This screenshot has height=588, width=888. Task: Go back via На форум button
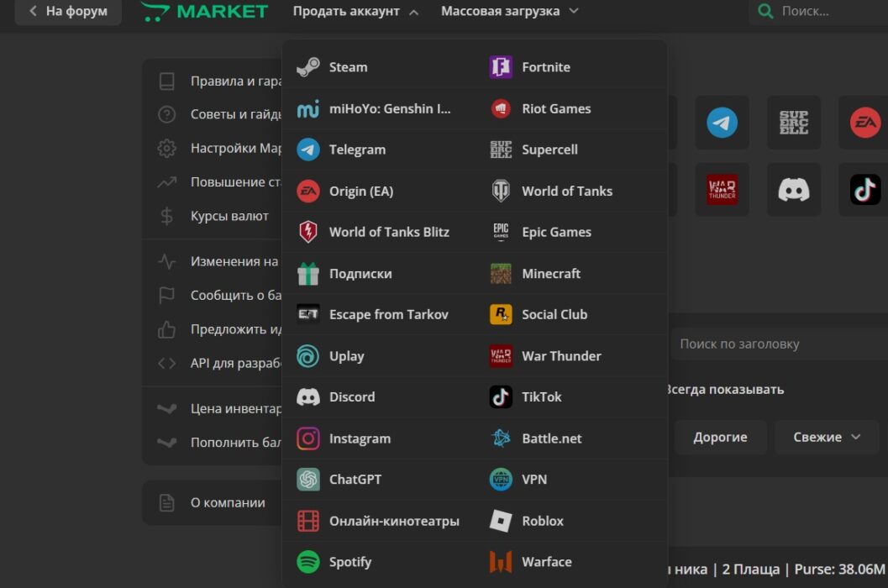point(68,11)
